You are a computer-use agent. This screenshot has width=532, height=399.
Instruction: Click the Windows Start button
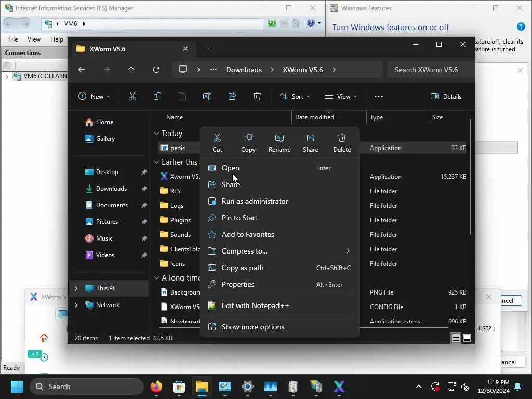(x=17, y=387)
